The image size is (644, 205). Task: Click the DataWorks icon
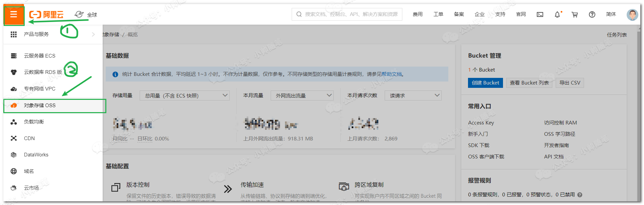[x=14, y=155]
